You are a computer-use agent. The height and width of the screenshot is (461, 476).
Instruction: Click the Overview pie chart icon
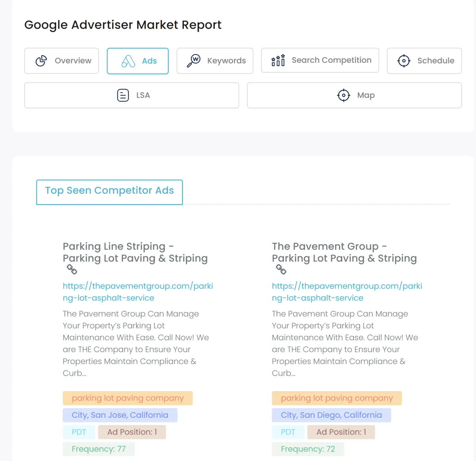tap(41, 61)
